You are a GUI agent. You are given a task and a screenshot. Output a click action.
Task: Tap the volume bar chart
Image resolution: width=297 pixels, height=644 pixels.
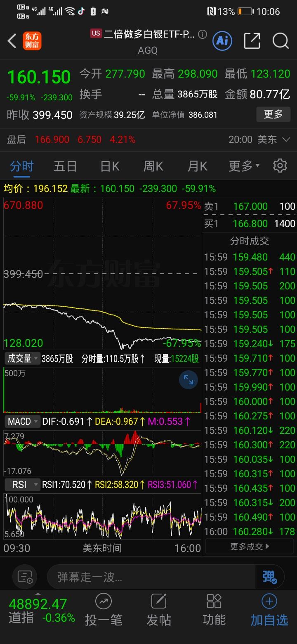pyautogui.click(x=102, y=390)
